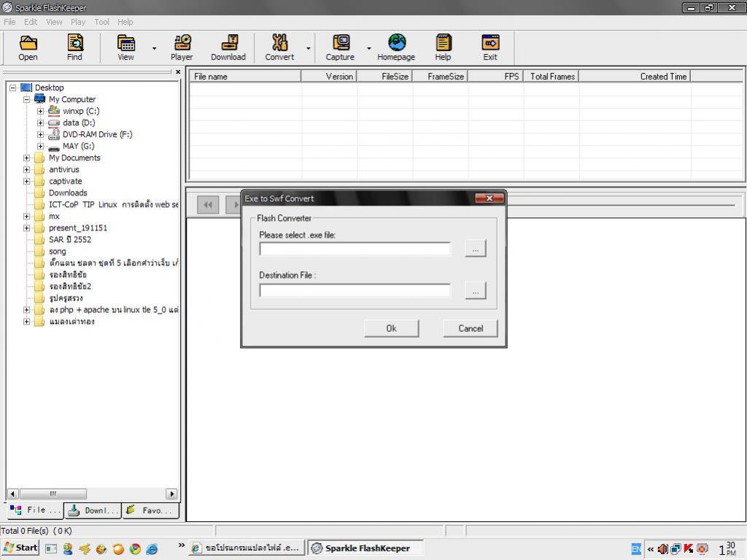
Task: Expand the My Documents folder
Action: 27,158
